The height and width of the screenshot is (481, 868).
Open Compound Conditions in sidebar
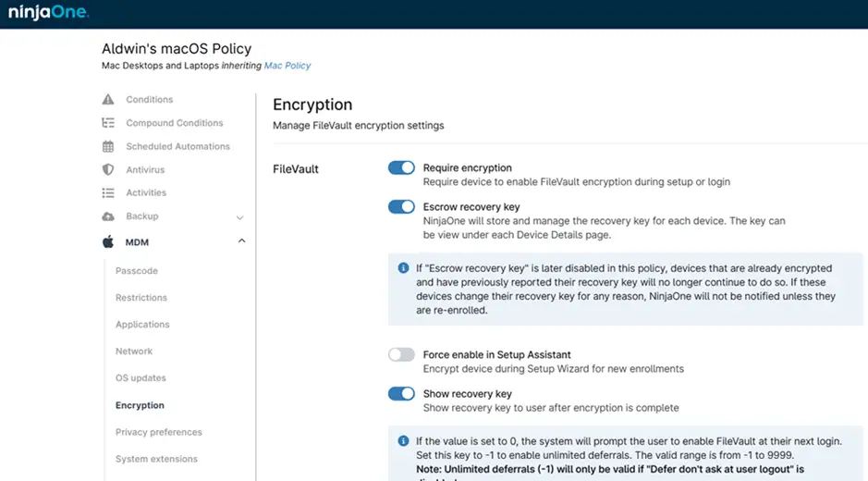pyautogui.click(x=175, y=122)
